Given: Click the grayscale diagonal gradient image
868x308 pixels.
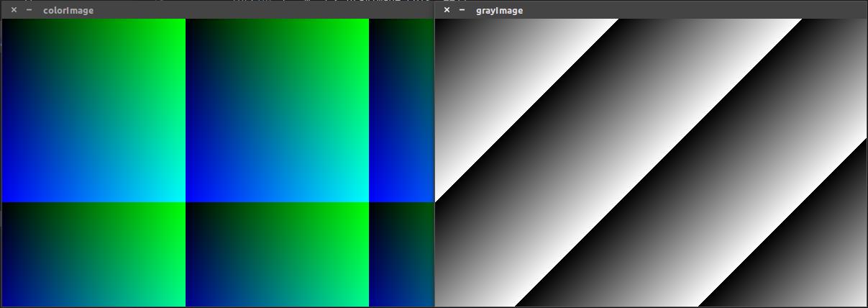Looking at the screenshot, I should [x=651, y=163].
